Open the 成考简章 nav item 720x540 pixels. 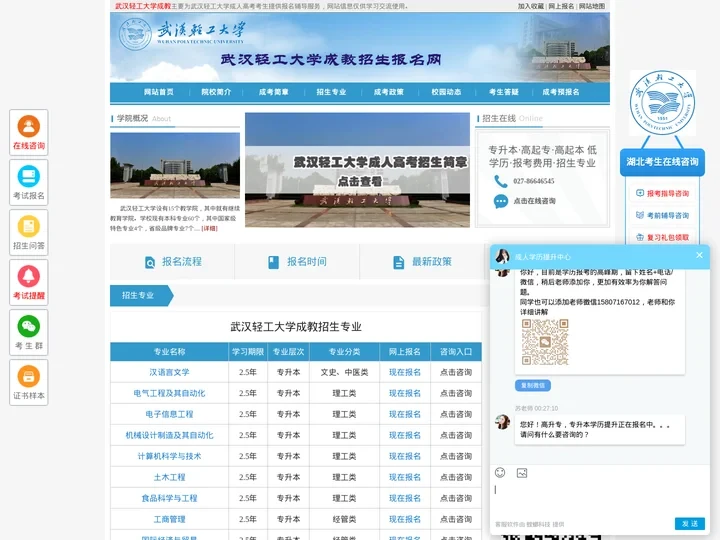[273, 92]
